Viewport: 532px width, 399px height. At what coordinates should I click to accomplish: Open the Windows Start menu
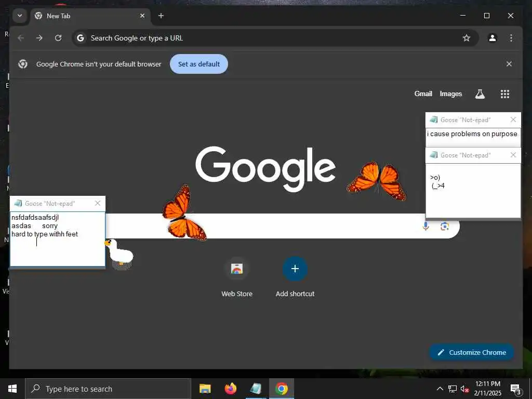[x=12, y=389]
